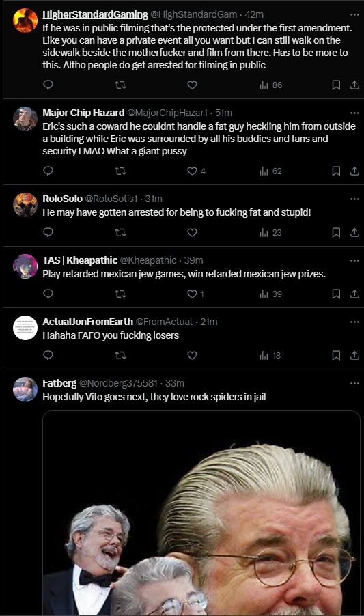
Task: Reply to HigherStandardGaming's tweet
Action: coord(48,85)
